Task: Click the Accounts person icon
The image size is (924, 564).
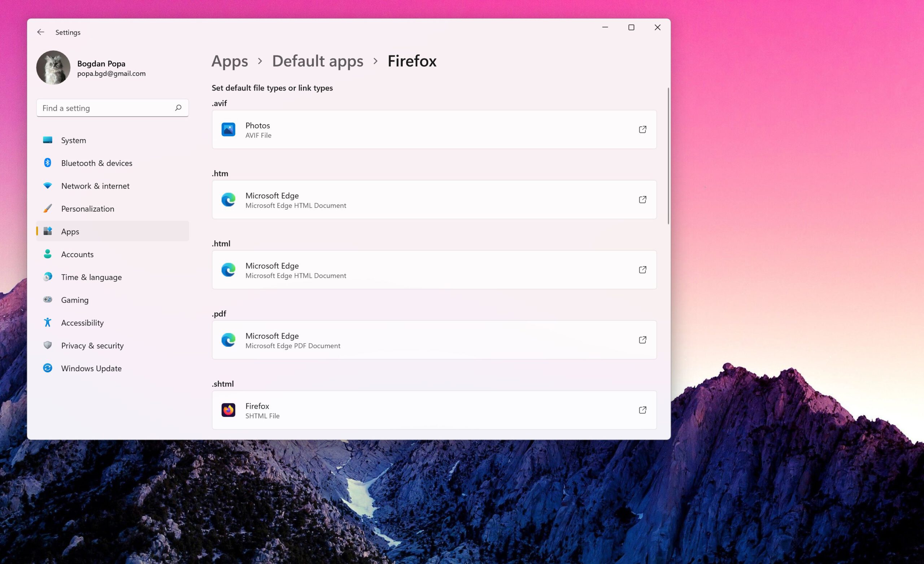Action: [x=48, y=254]
